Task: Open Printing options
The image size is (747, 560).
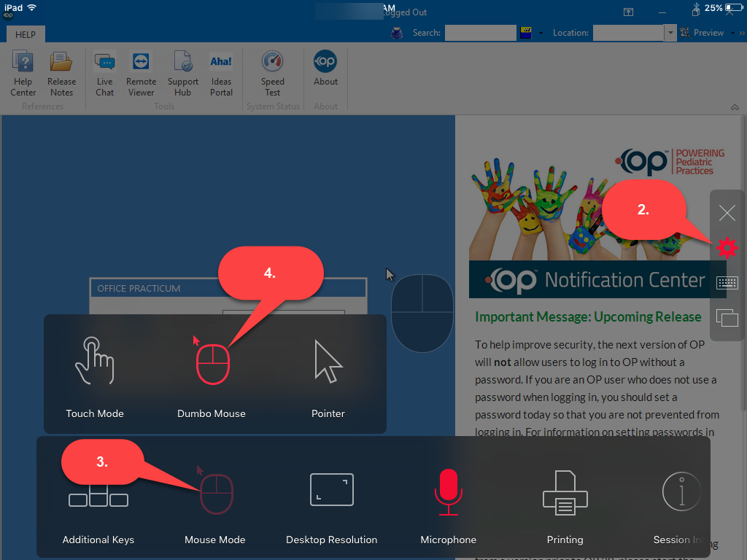Action: click(565, 506)
